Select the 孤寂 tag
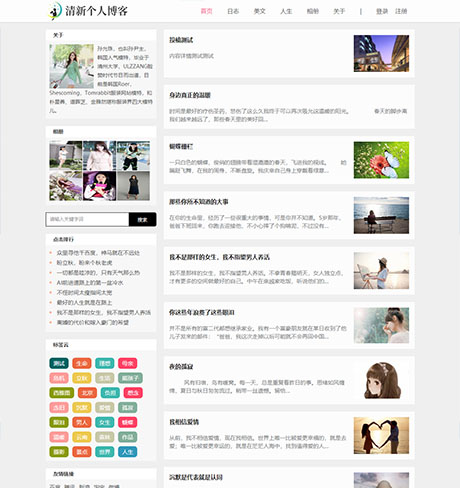 (127, 407)
